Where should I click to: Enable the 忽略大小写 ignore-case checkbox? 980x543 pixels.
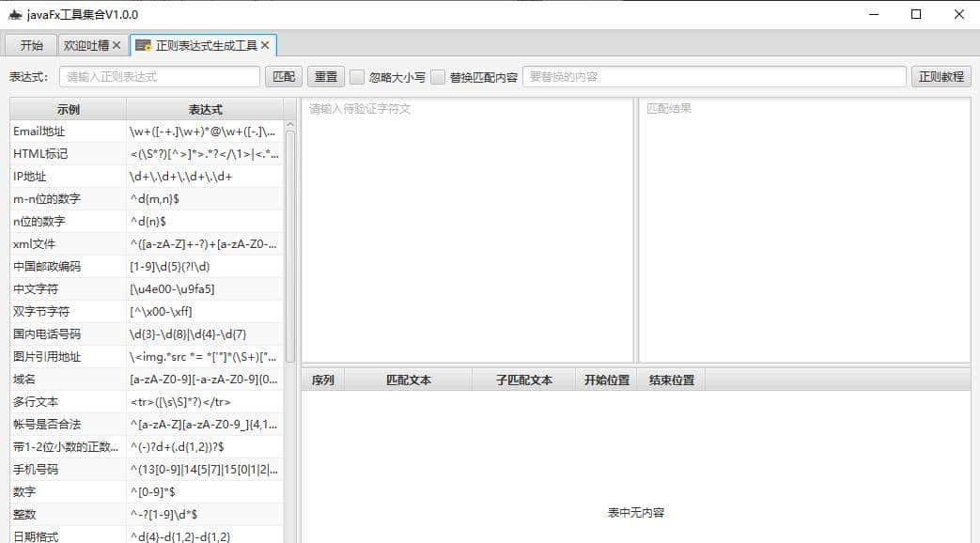pyautogui.click(x=355, y=76)
